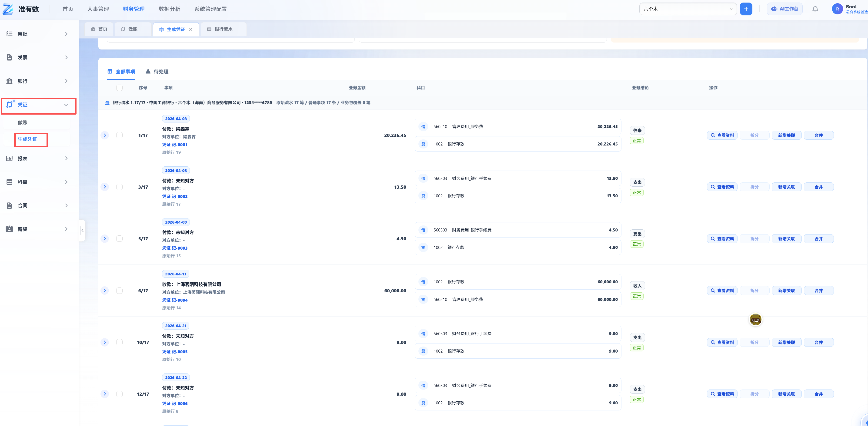
Task: Click the Root user avatar
Action: 837,9
